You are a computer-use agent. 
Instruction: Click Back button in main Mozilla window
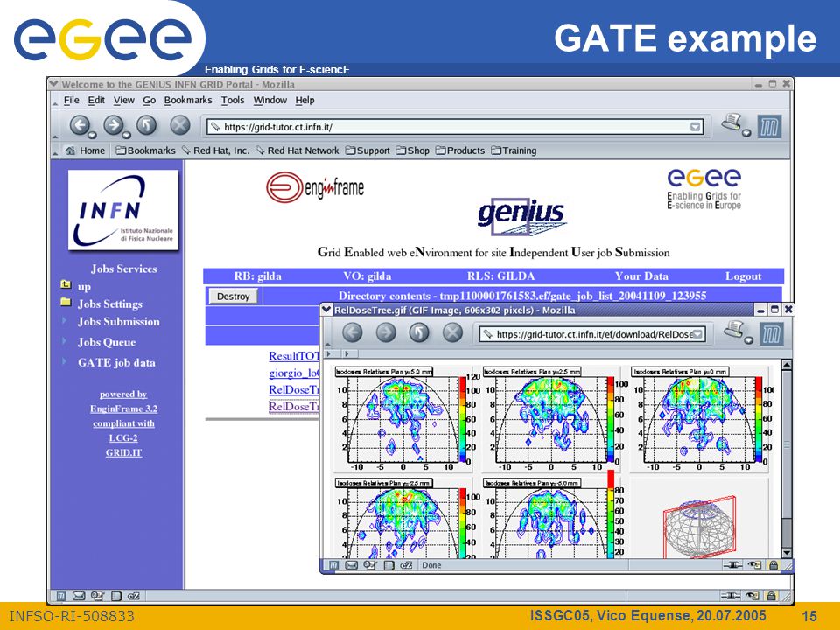point(80,126)
